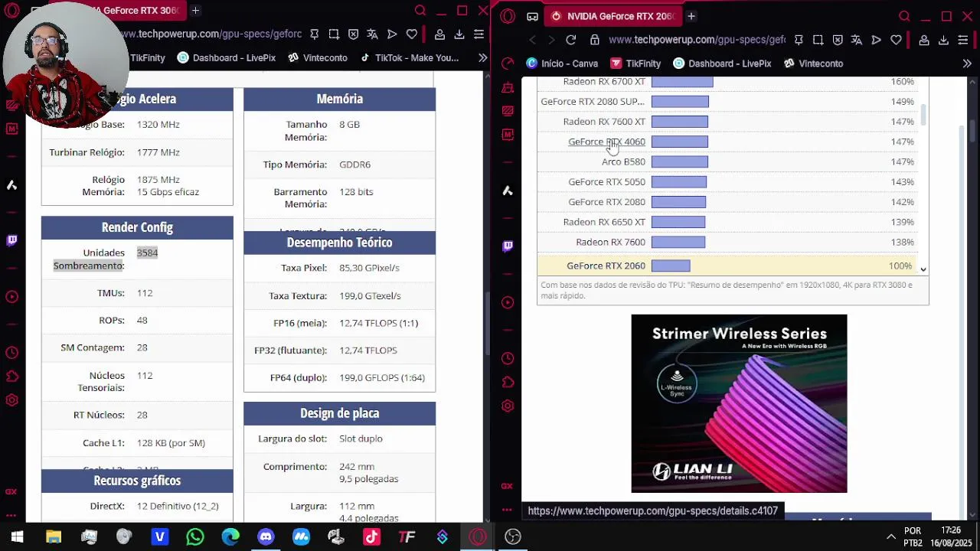Take a snapshot in the right window
Image resolution: width=980 pixels, height=551 pixels.
pyautogui.click(x=818, y=40)
